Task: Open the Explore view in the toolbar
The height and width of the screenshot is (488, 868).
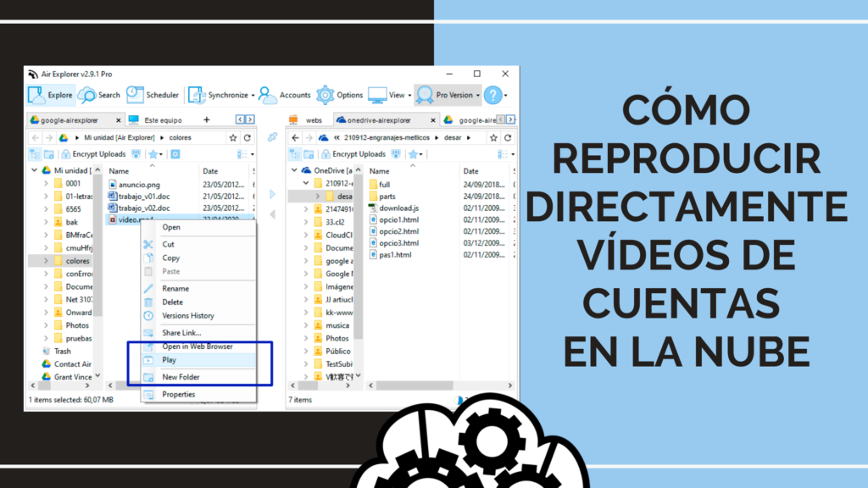Action: coord(51,95)
